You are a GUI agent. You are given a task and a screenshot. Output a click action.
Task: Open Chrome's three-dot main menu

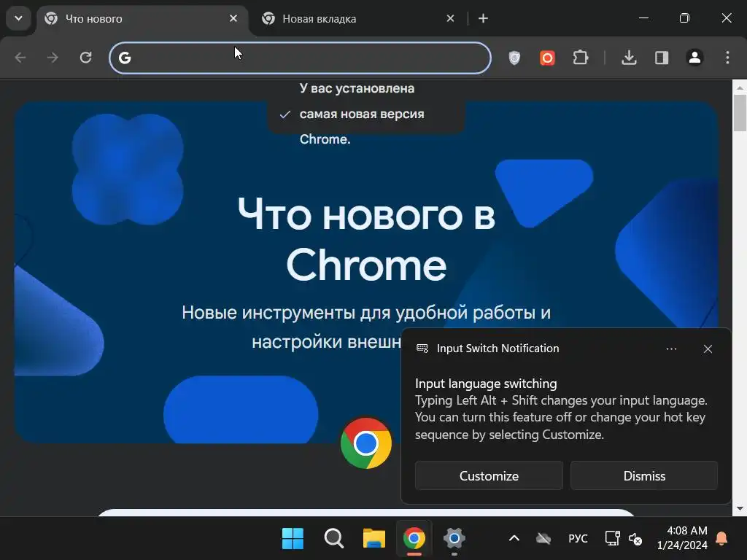pyautogui.click(x=727, y=58)
